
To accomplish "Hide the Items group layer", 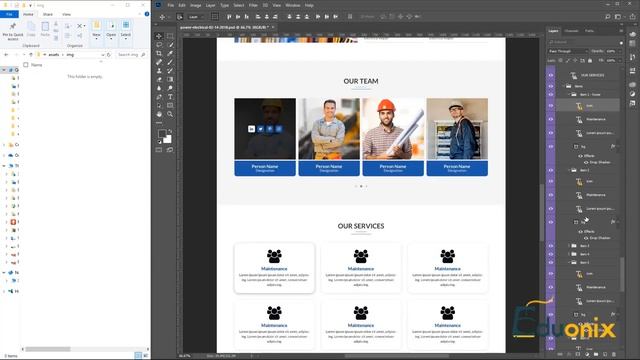I will pos(551,86).
